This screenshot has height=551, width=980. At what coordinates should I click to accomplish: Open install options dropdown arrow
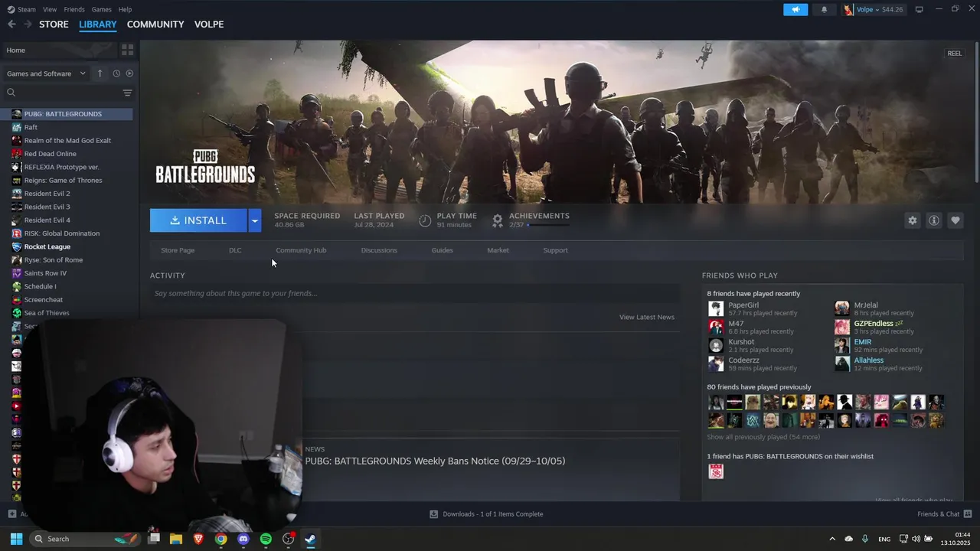(x=254, y=220)
